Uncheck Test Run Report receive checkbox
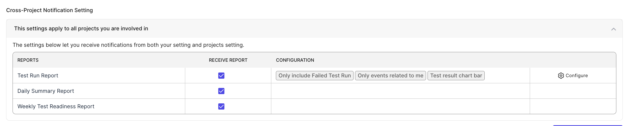The width and height of the screenshot is (644, 126). 221,76
